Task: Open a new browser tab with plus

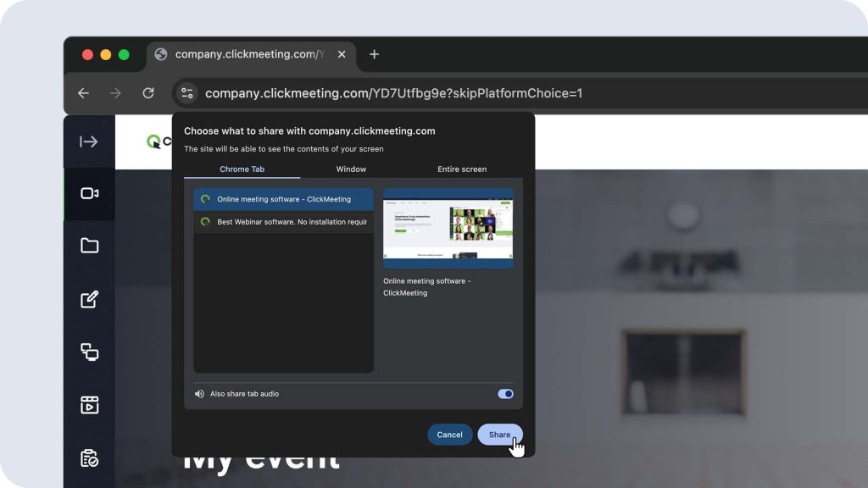Action: (x=374, y=54)
